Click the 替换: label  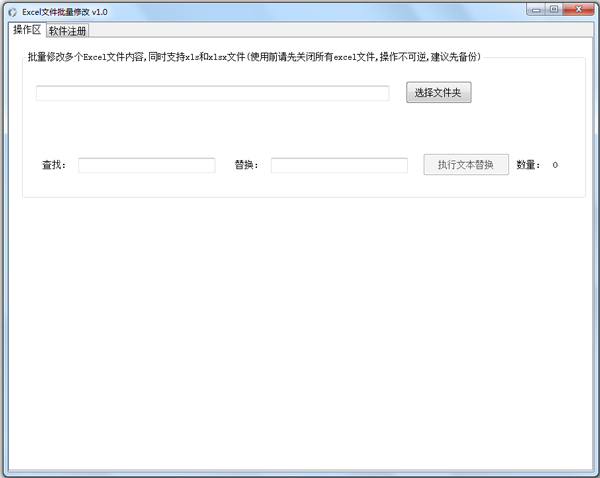[246, 165]
